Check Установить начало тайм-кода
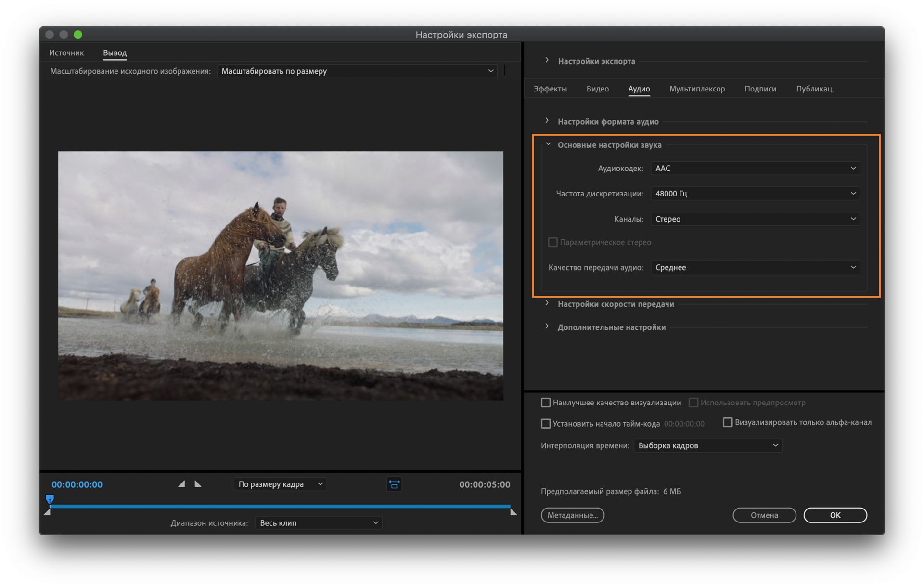 (x=546, y=424)
